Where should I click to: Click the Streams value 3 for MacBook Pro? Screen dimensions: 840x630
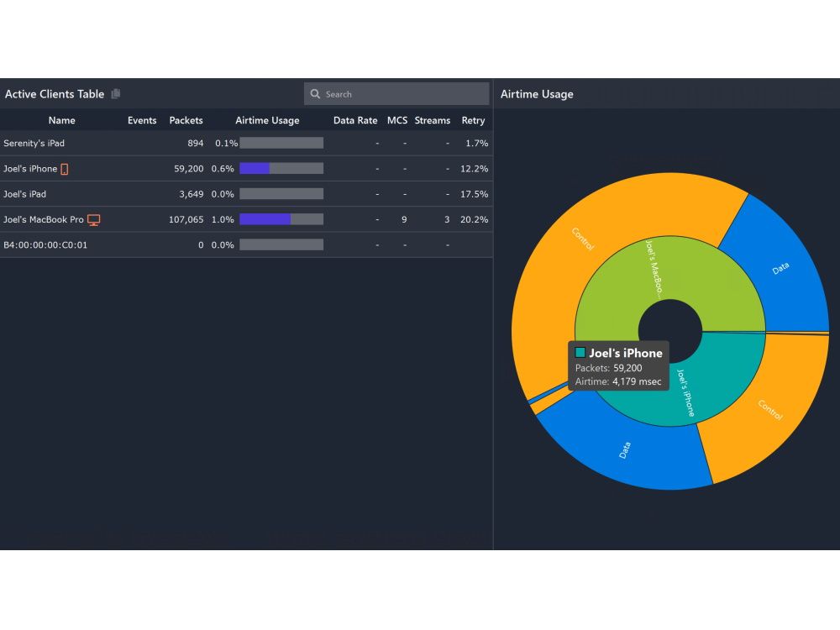pos(447,219)
